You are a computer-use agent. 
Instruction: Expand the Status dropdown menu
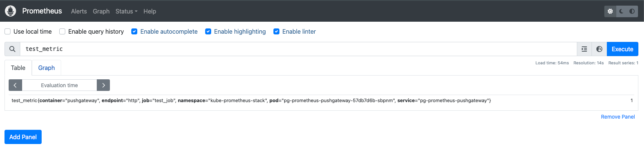pyautogui.click(x=126, y=11)
